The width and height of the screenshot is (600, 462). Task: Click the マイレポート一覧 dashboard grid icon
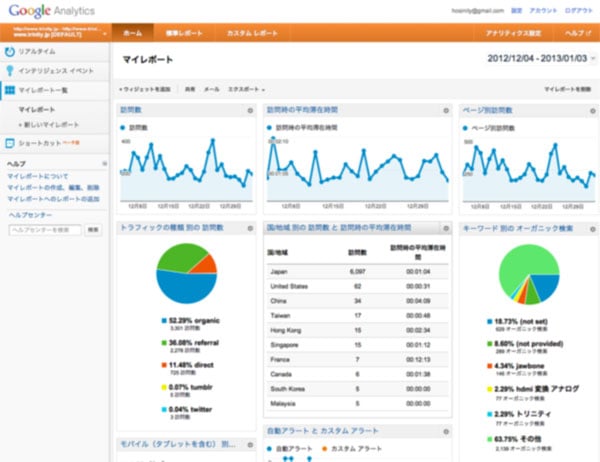[10, 90]
